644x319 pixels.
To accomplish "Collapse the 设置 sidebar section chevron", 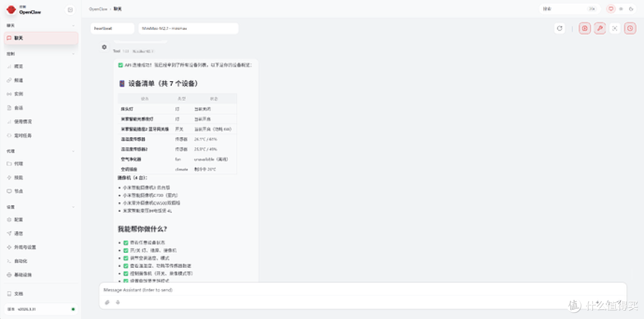I will [73, 207].
